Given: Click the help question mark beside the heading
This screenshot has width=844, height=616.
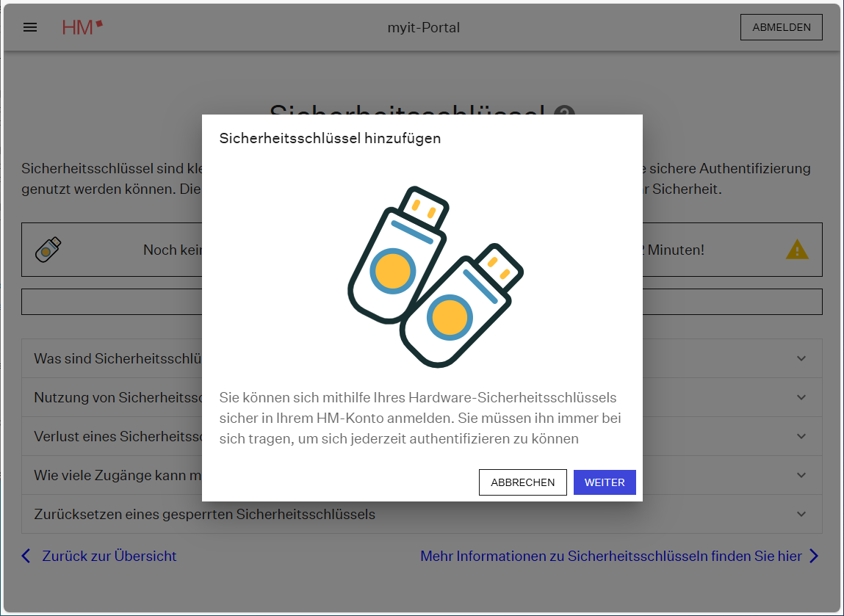Looking at the screenshot, I should tap(564, 111).
